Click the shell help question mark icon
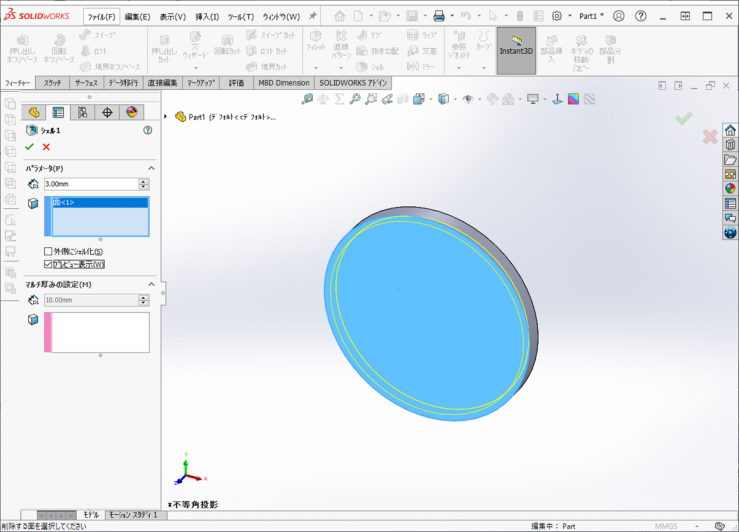The width and height of the screenshot is (739, 532). coord(148,130)
